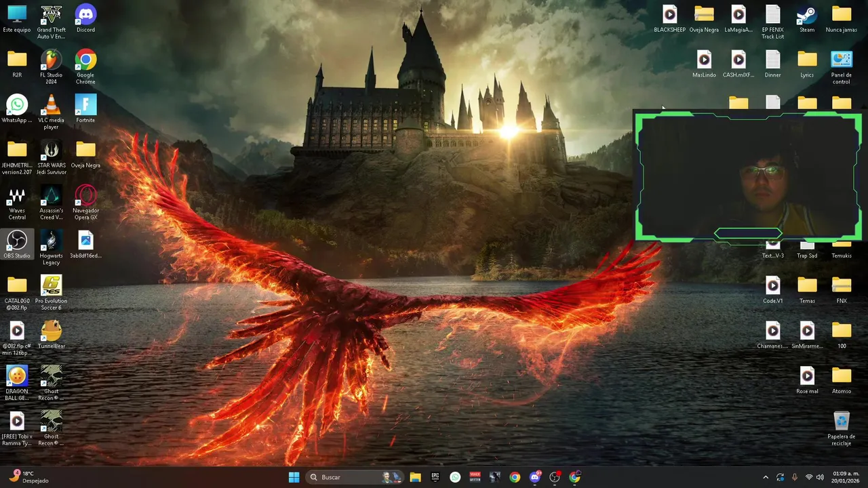Launch Fortnite from desktop
868x488 pixels.
(x=85, y=110)
